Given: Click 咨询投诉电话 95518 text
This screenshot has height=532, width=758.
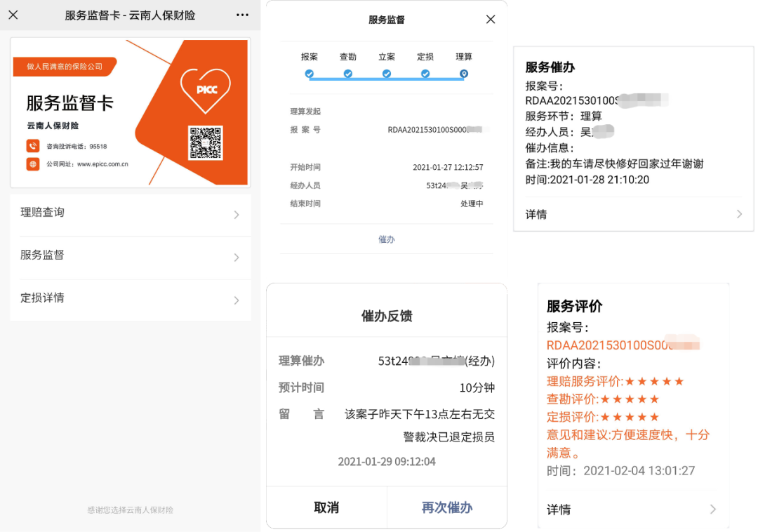Looking at the screenshot, I should coord(77,147).
